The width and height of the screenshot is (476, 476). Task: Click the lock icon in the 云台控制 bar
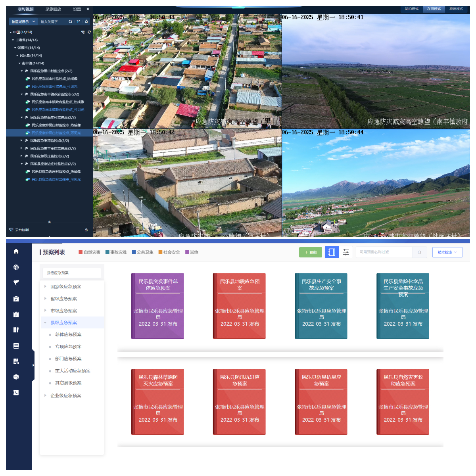pos(86,230)
